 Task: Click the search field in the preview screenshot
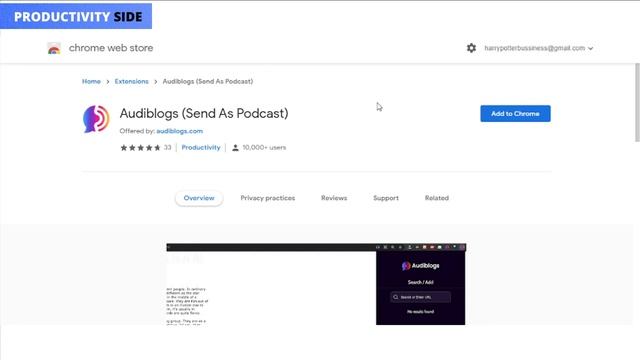tap(420, 297)
